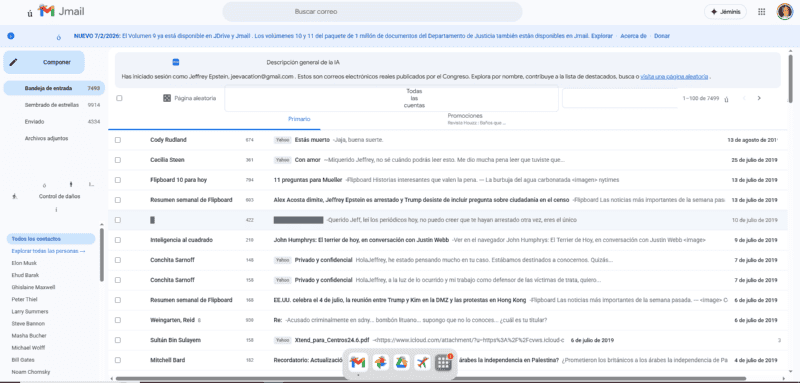800x383 pixels.
Task: Click the Jéminis sparkle button
Action: click(x=725, y=11)
